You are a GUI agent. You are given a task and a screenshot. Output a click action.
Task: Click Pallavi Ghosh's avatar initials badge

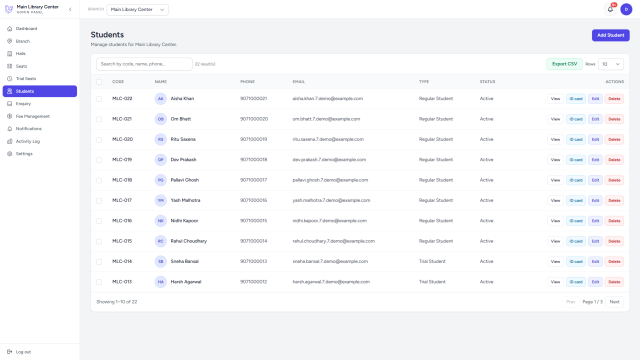[161, 180]
